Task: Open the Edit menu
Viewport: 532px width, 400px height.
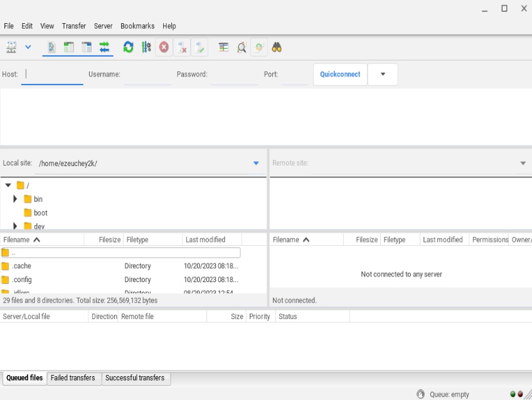Action: [x=27, y=26]
